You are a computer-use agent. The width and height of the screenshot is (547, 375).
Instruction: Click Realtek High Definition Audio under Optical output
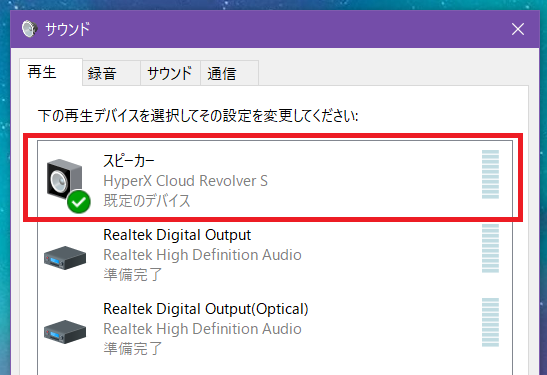202,329
